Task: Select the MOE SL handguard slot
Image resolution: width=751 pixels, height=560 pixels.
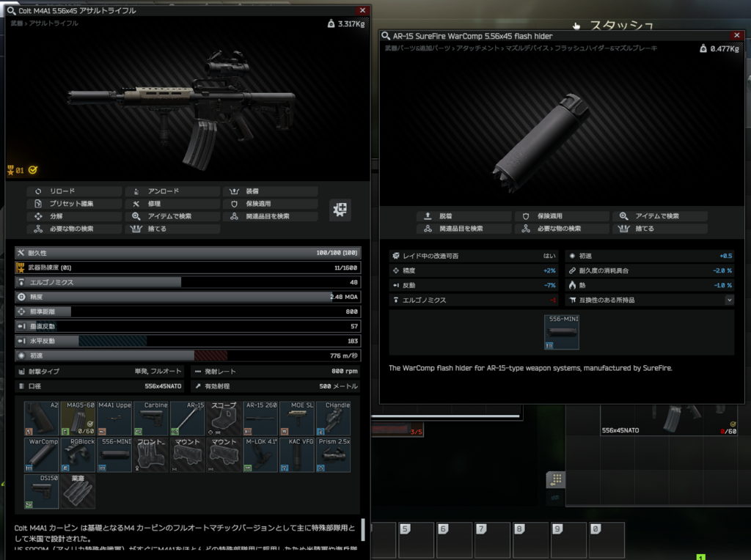Action: [296, 419]
